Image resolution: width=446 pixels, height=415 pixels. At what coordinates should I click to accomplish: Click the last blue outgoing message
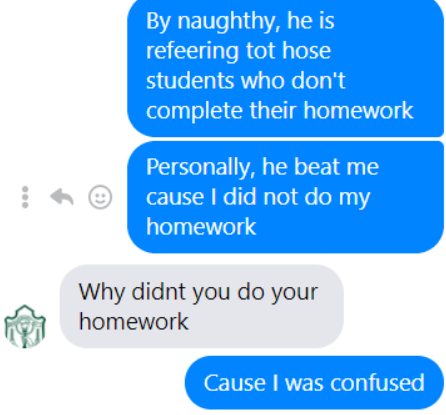(x=314, y=382)
